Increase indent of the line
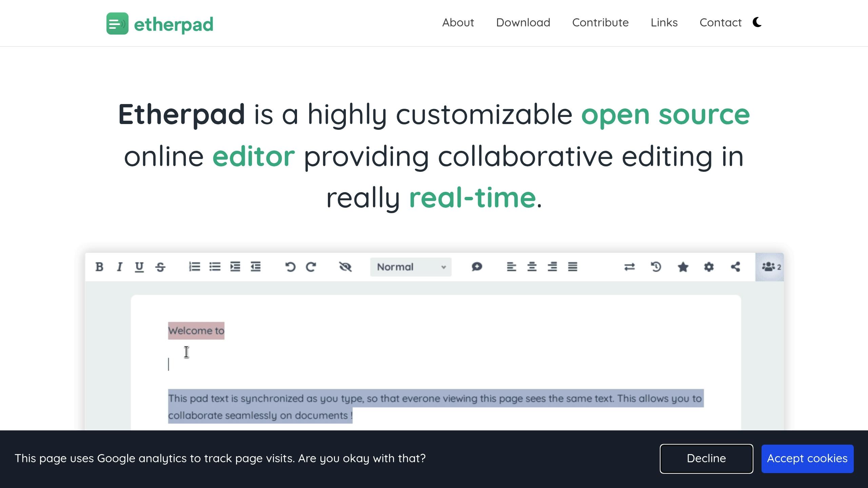This screenshot has width=868, height=488. click(x=235, y=267)
